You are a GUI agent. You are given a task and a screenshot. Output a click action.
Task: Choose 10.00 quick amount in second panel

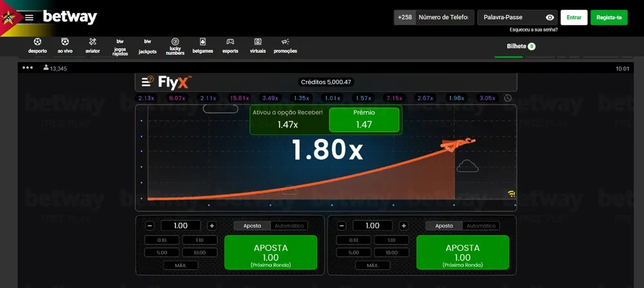(x=391, y=253)
